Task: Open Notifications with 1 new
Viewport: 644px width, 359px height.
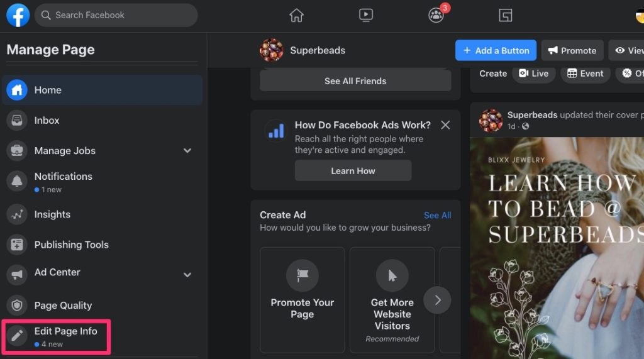Action: pyautogui.click(x=103, y=181)
